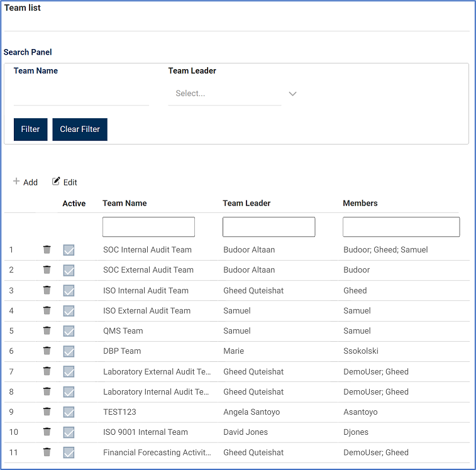Delete the SOC Internal Audit Team row
Image resolution: width=476 pixels, height=470 pixels.
pyautogui.click(x=47, y=249)
